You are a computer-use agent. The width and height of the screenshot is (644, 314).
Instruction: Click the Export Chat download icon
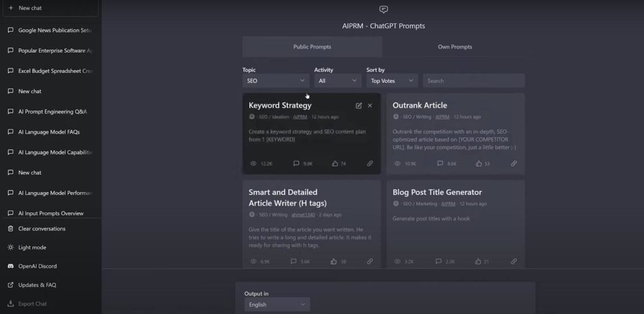11,304
